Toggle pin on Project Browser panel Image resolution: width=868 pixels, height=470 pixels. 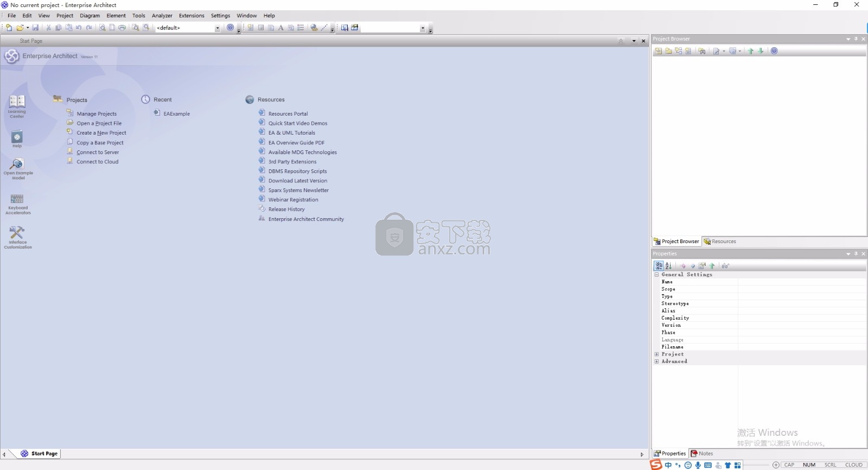tap(856, 39)
